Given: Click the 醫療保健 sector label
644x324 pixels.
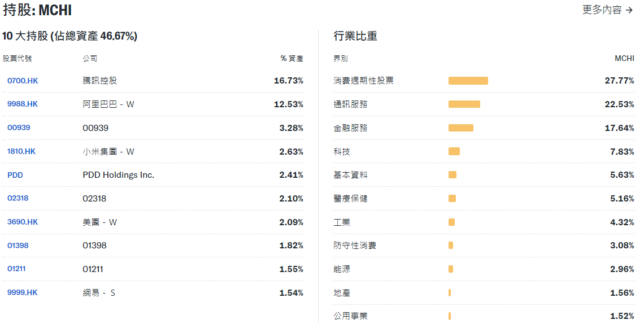Looking at the screenshot, I should tap(350, 199).
